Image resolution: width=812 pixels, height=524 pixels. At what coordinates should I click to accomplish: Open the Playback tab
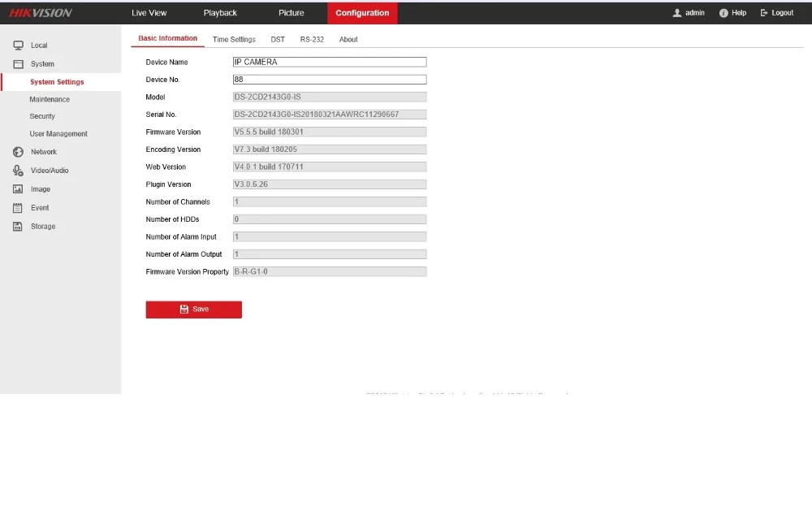tap(220, 13)
